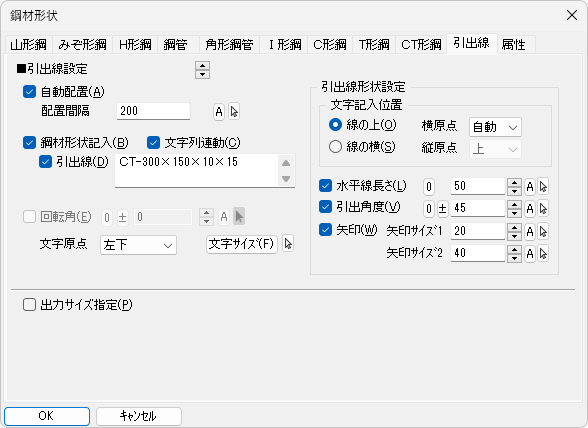Open the 文字原点 dropdown showing 左下
The width and height of the screenshot is (588, 428).
138,245
